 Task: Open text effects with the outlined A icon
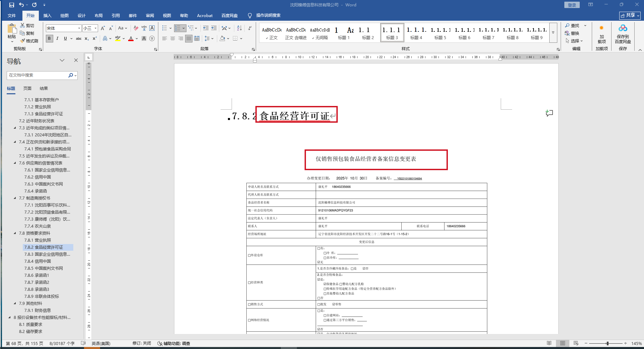[105, 38]
